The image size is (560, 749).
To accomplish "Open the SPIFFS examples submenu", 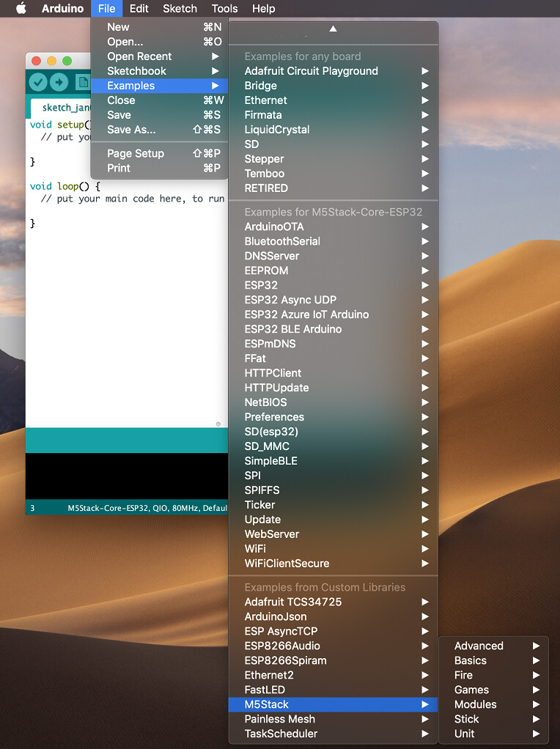I will point(334,490).
